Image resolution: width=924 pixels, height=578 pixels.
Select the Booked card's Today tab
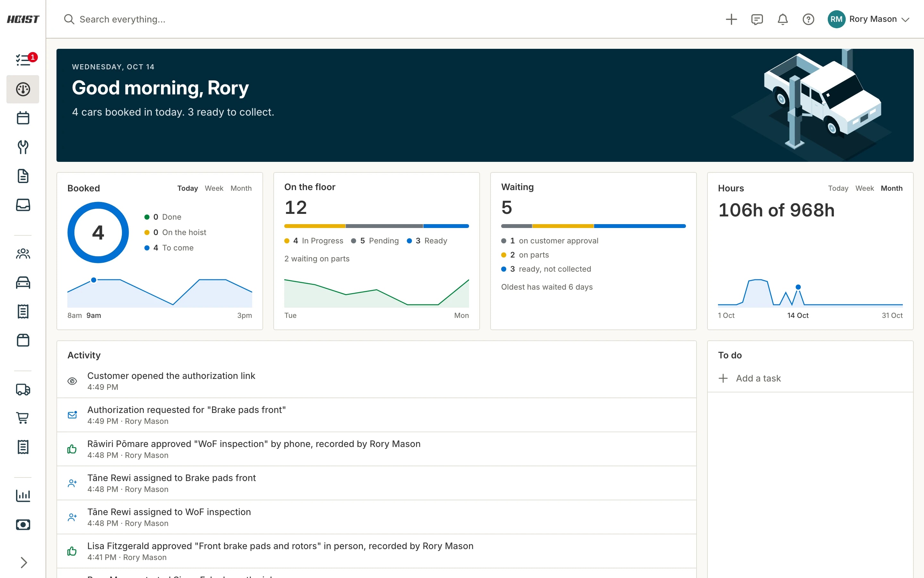(187, 188)
